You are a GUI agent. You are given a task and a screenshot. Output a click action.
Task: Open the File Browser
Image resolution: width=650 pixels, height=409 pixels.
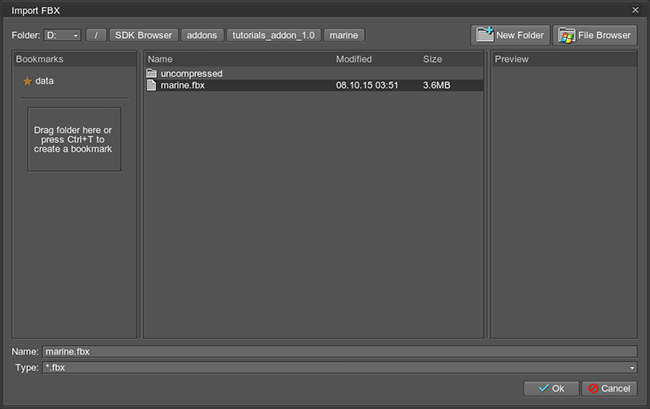click(x=594, y=35)
